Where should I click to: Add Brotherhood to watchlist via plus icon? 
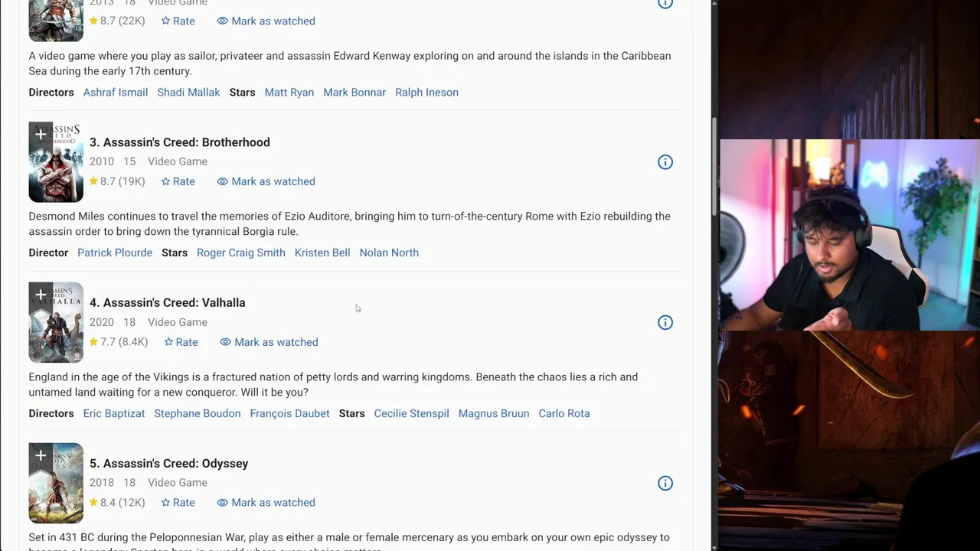pos(41,135)
